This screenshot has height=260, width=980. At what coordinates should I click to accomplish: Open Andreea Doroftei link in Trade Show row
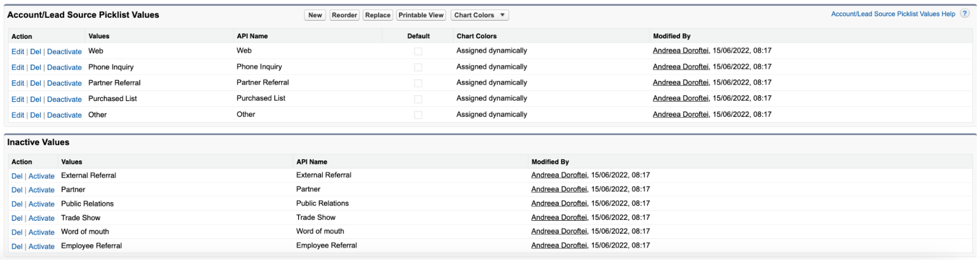559,217
